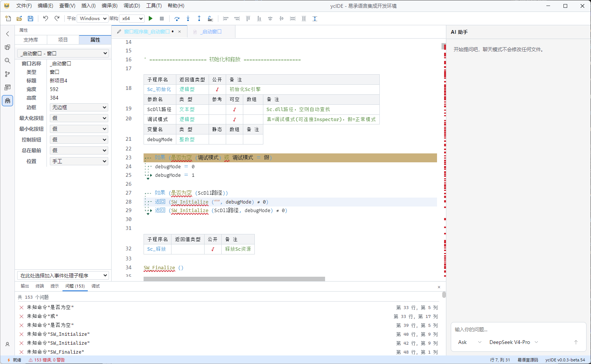The width and height of the screenshot is (591, 364).
Task: Collapse sidebar with the back chevron icon
Action: pyautogui.click(x=7, y=34)
